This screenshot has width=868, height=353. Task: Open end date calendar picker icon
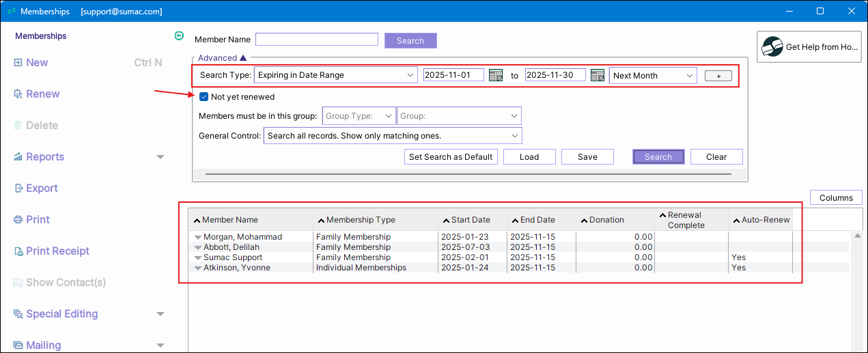click(598, 75)
